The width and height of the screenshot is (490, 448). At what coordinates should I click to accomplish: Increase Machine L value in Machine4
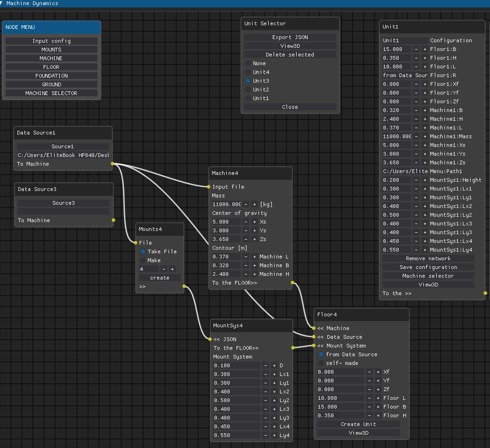pos(255,257)
